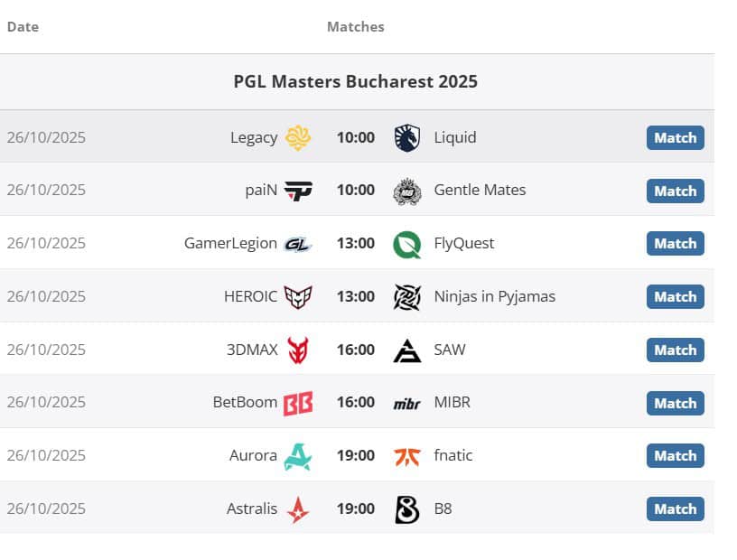This screenshot has height=560, width=737.
Task: Click the 3DMAX red logo
Action: (x=298, y=350)
